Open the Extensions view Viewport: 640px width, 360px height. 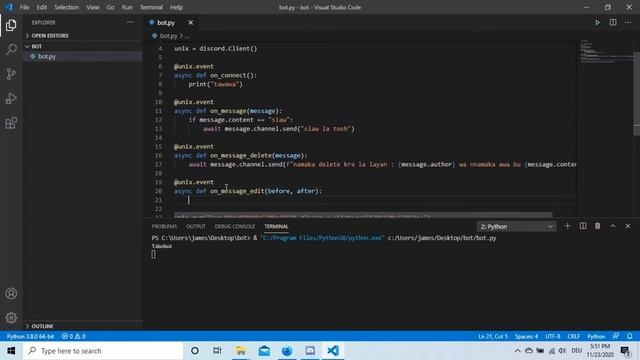[x=11, y=123]
